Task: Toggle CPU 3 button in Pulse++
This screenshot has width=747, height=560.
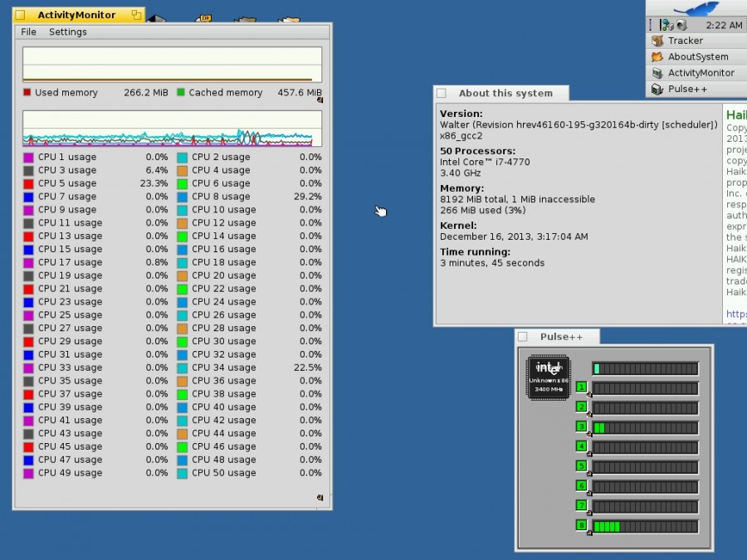Action: click(x=581, y=427)
